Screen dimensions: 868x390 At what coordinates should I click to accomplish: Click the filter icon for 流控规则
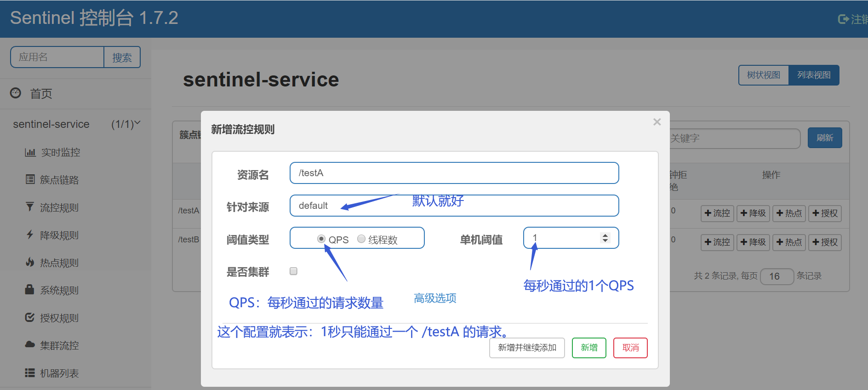pyautogui.click(x=30, y=207)
